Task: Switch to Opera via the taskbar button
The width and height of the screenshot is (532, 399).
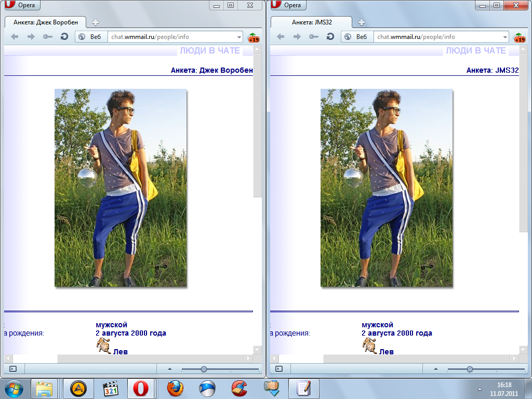Action: 140,389
